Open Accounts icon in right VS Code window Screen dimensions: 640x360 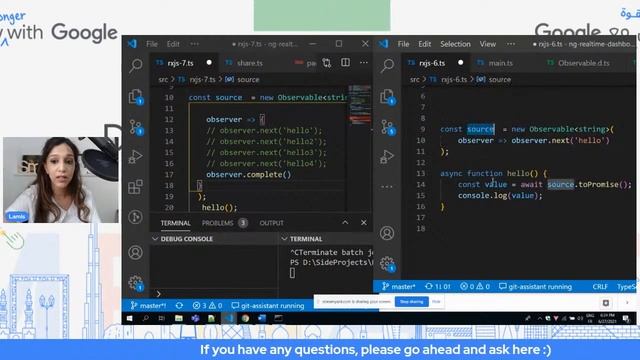(387, 233)
